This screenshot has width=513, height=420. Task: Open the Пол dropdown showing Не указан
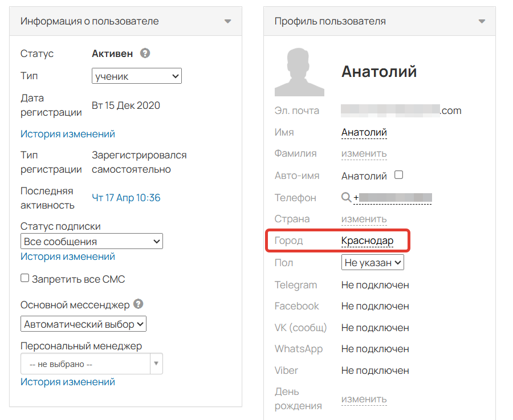point(372,263)
